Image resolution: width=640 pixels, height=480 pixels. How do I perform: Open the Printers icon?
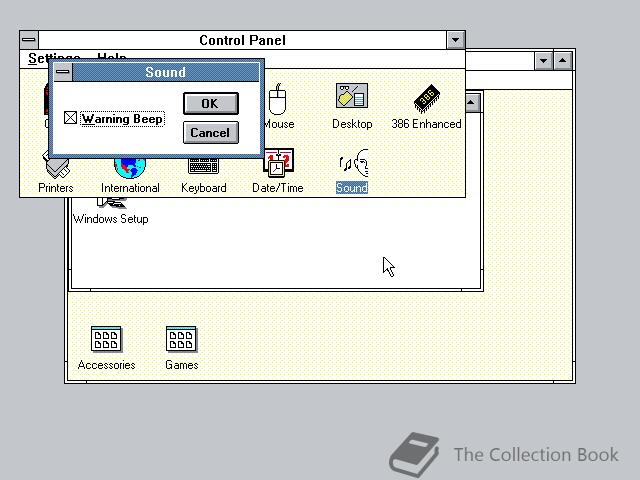56,167
